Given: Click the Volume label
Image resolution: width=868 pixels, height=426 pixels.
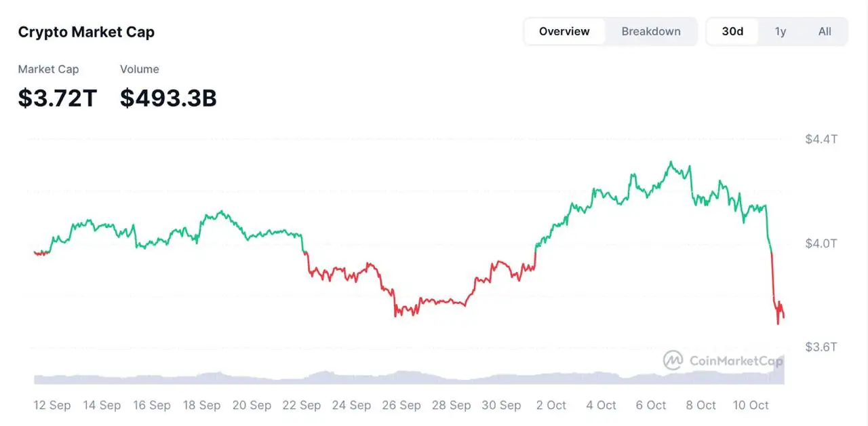Looking at the screenshot, I should pos(140,69).
